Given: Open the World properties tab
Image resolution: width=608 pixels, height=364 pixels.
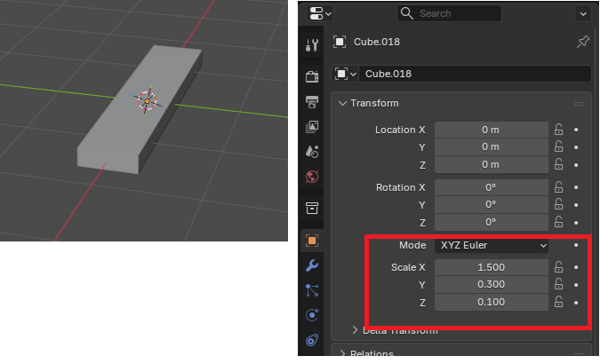Looking at the screenshot, I should [x=312, y=177].
